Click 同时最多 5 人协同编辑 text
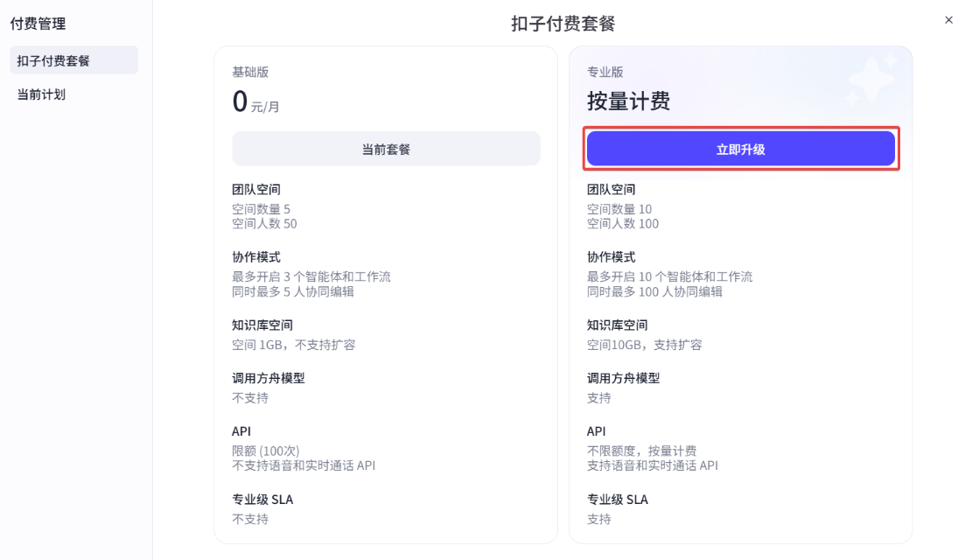This screenshot has width=965, height=560. click(293, 291)
